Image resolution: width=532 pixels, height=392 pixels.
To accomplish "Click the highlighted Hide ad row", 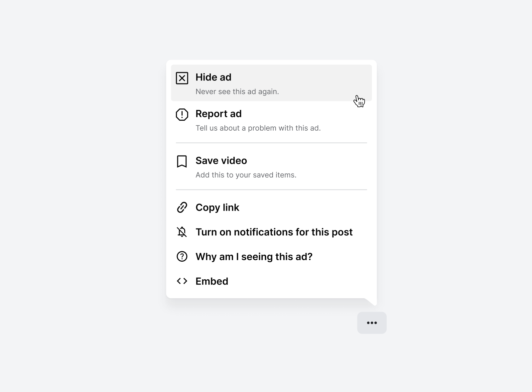I will point(271,82).
